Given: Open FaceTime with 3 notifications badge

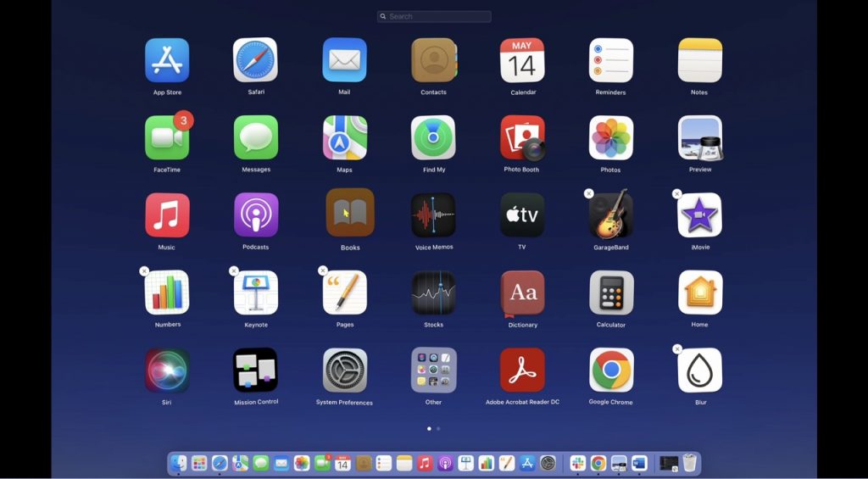Looking at the screenshot, I should 167,137.
